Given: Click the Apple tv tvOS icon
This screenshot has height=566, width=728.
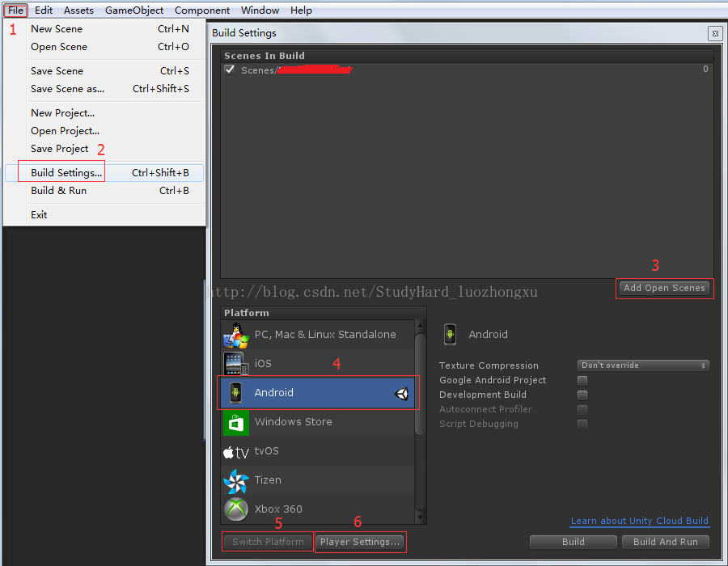Looking at the screenshot, I should coord(236,452).
